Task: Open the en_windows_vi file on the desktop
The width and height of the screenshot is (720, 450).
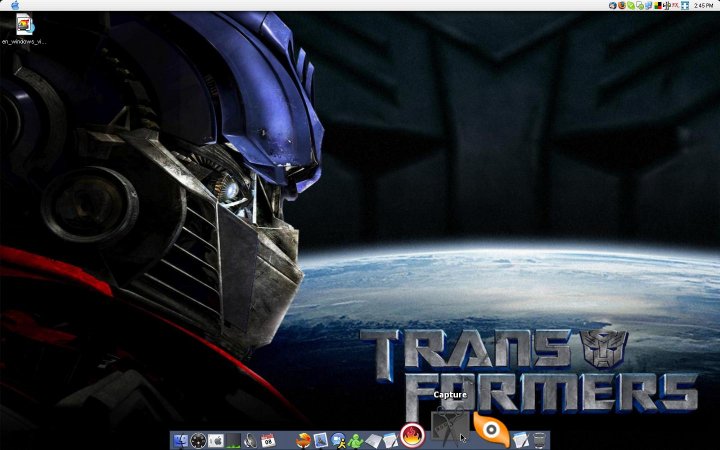Action: tap(24, 24)
